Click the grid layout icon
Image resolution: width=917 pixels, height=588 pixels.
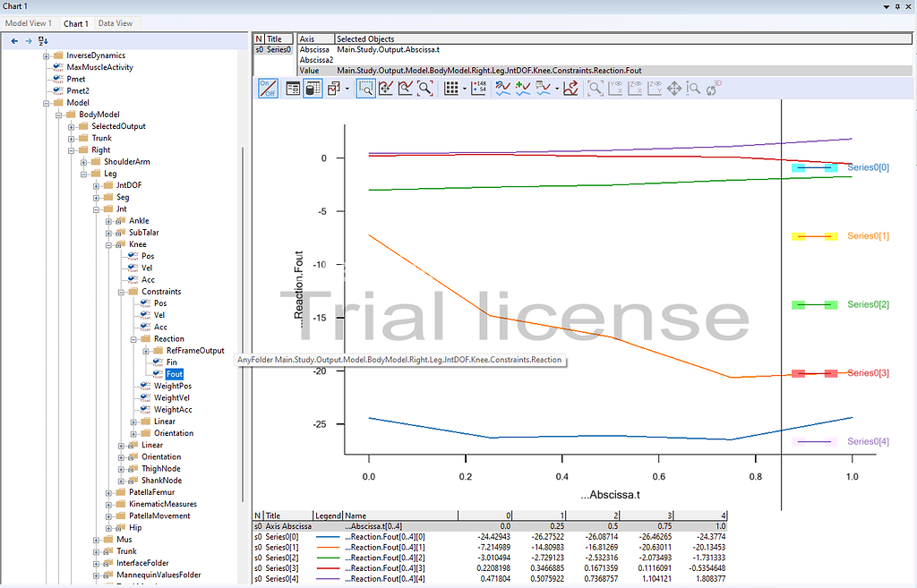tap(451, 88)
